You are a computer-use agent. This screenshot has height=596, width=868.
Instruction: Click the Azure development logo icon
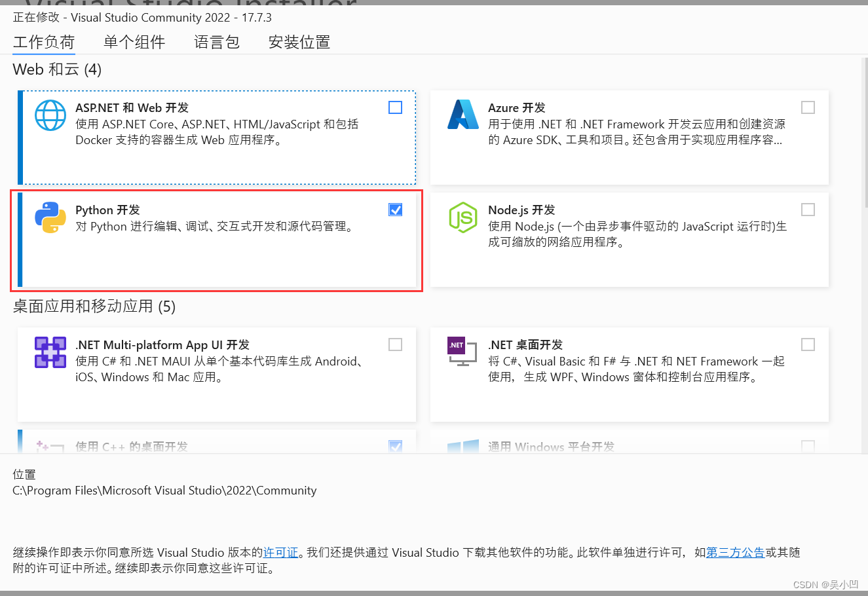pyautogui.click(x=463, y=115)
